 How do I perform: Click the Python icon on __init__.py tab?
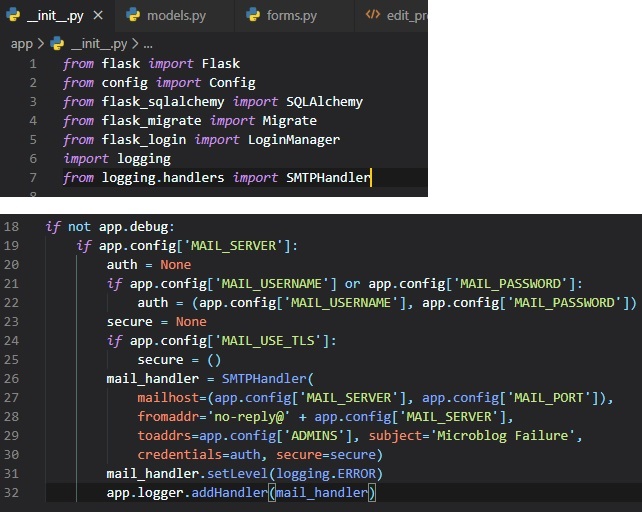coord(14,15)
